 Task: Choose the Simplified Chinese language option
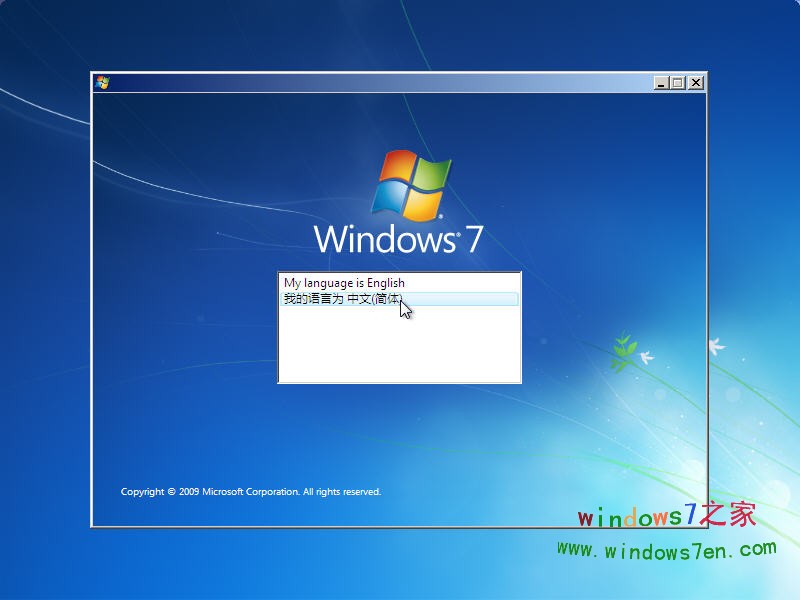point(345,299)
